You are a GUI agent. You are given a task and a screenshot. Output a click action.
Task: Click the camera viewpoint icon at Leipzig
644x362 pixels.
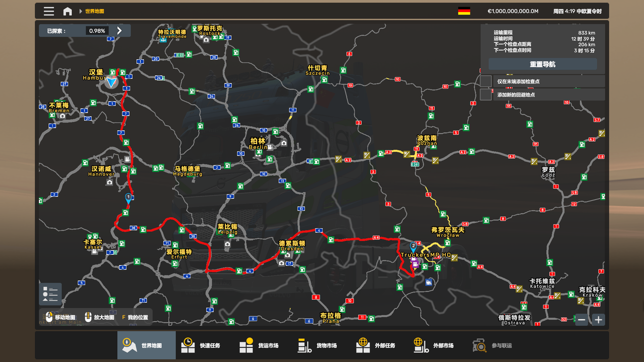[227, 244]
